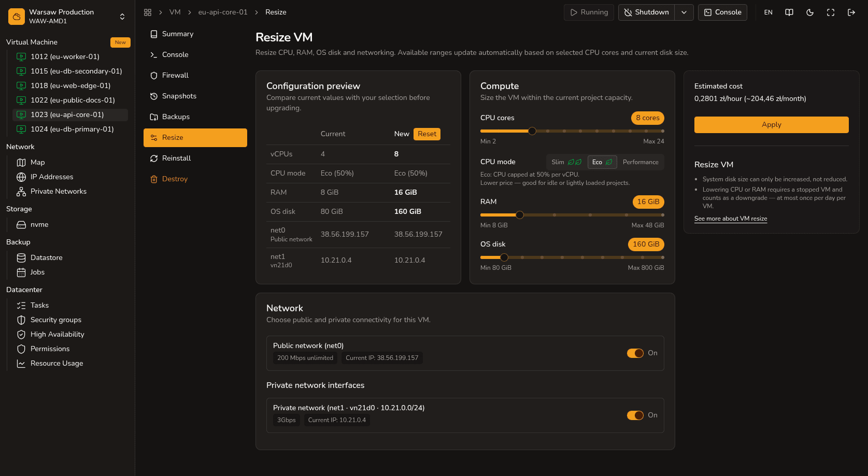Select Eco CPU mode

602,162
